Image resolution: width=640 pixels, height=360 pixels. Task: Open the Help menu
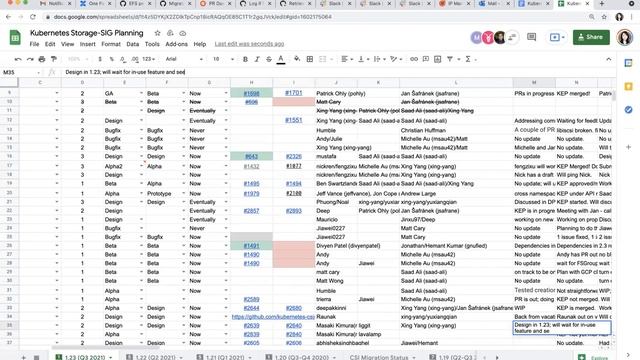click(200, 44)
